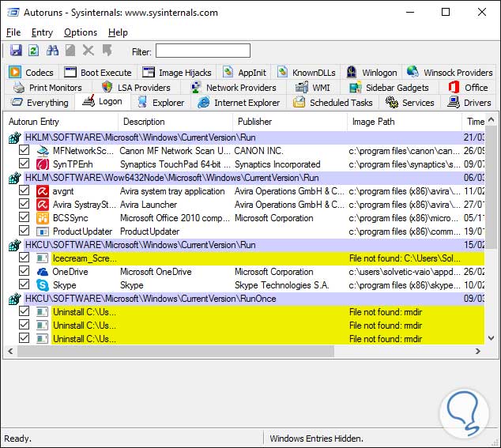Image resolution: width=501 pixels, height=448 pixels.
Task: Open the Options menu
Action: pos(80,32)
